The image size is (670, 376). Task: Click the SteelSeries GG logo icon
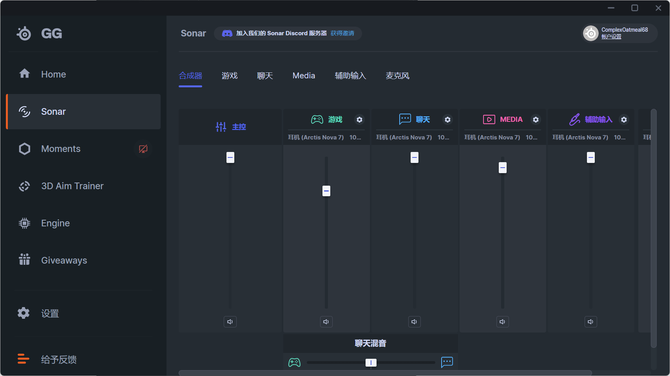[x=24, y=33]
